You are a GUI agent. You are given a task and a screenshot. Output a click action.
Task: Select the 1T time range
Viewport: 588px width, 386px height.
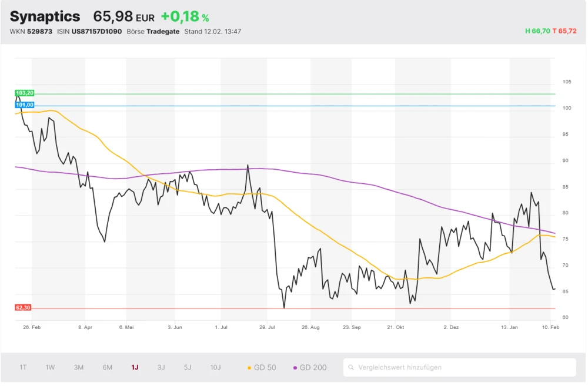pyautogui.click(x=23, y=367)
